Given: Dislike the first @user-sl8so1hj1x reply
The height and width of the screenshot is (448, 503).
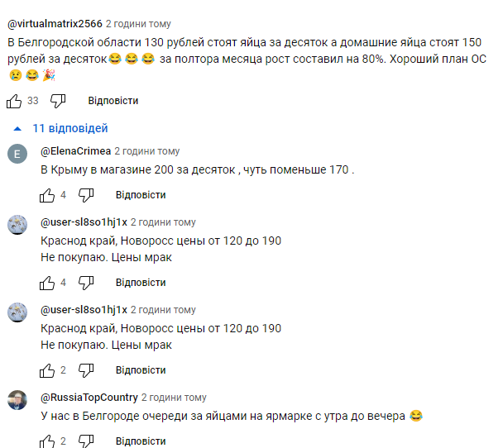Looking at the screenshot, I should coord(86,283).
